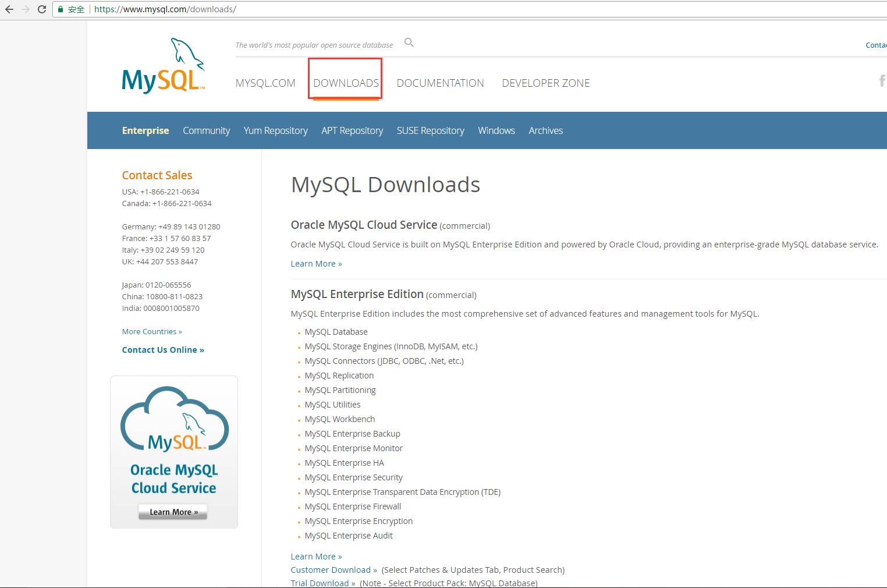The image size is (887, 588).
Task: Select Enterprise in the blue submenu
Action: coord(146,130)
